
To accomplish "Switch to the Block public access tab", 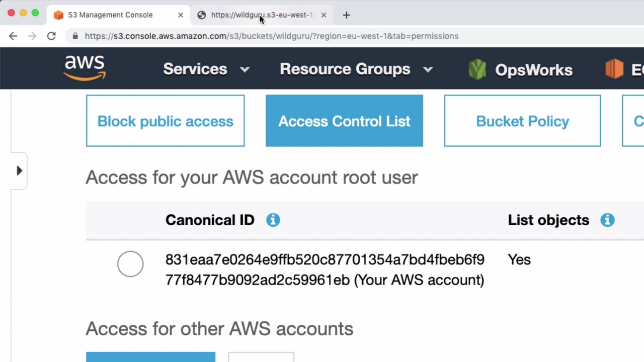I will pos(165,121).
